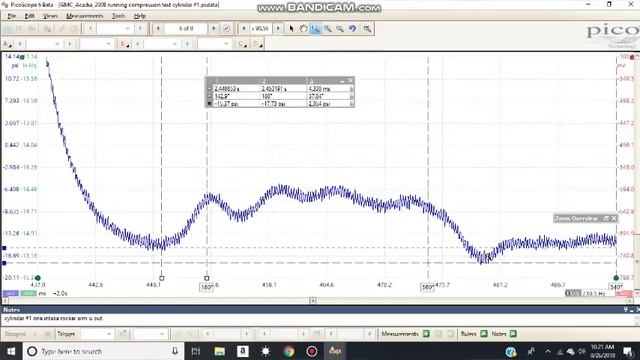Open File Explorer from taskbar

pos(220,351)
